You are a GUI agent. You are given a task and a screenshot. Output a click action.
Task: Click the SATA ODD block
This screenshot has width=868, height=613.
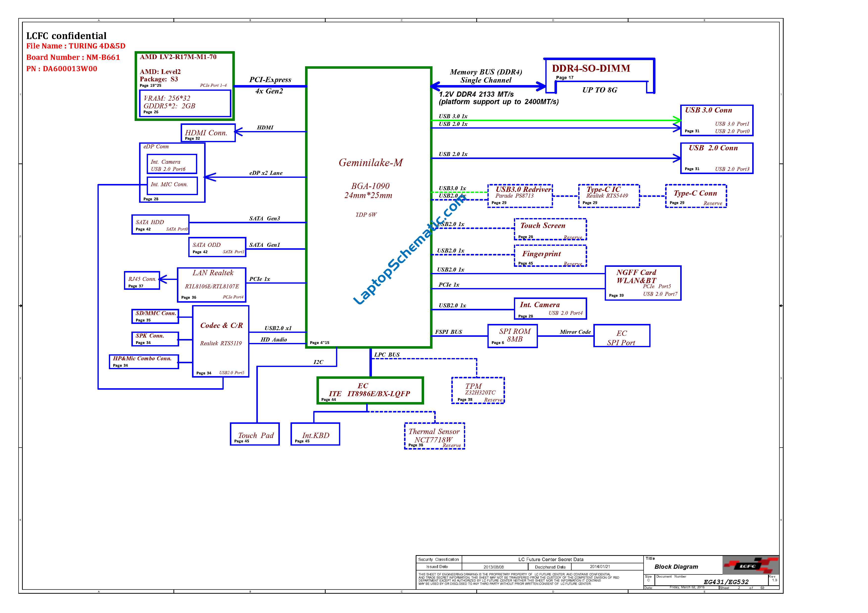(217, 247)
